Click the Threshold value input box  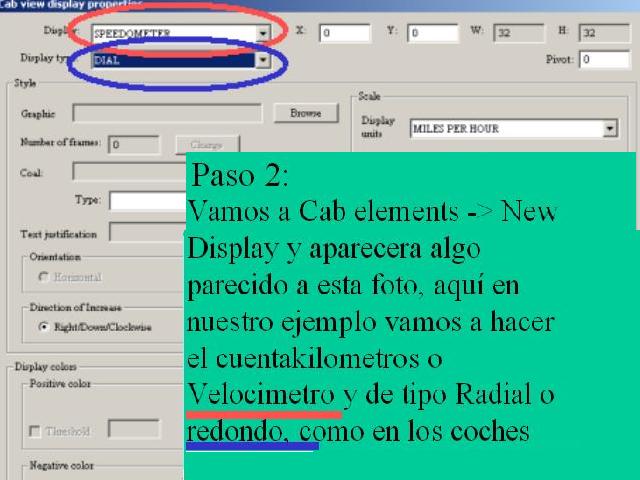coord(133,430)
